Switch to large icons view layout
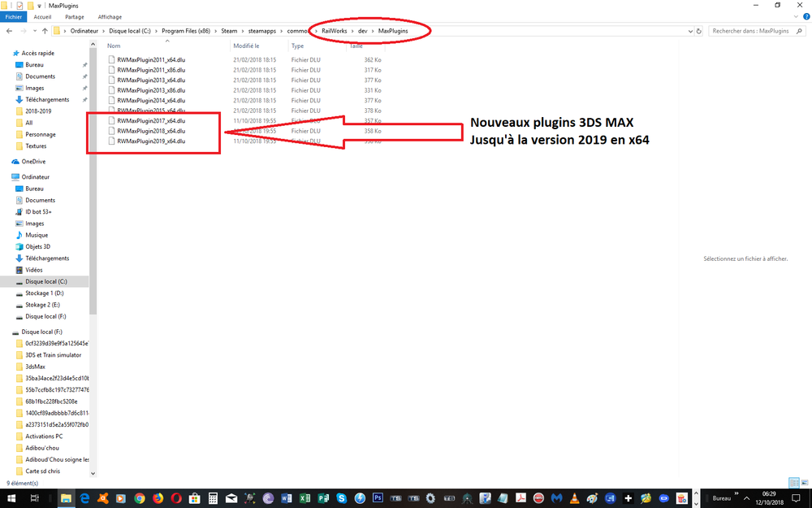 click(805, 483)
